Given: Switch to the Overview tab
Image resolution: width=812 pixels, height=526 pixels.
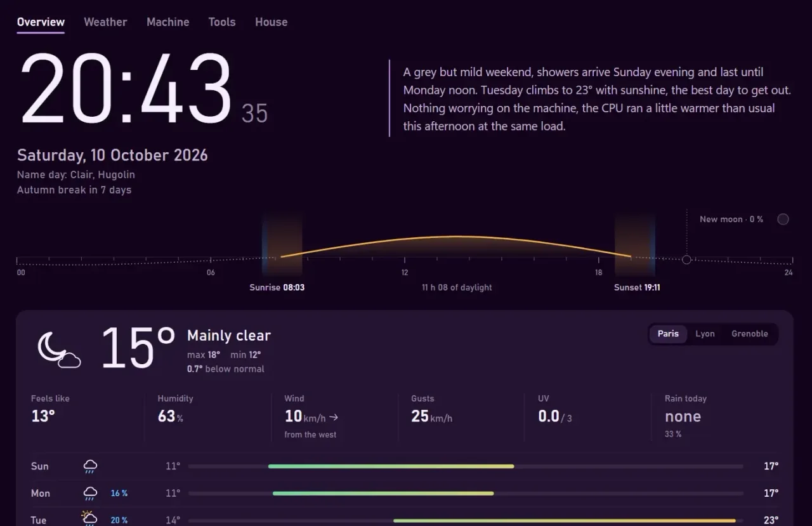Looking at the screenshot, I should [41, 22].
